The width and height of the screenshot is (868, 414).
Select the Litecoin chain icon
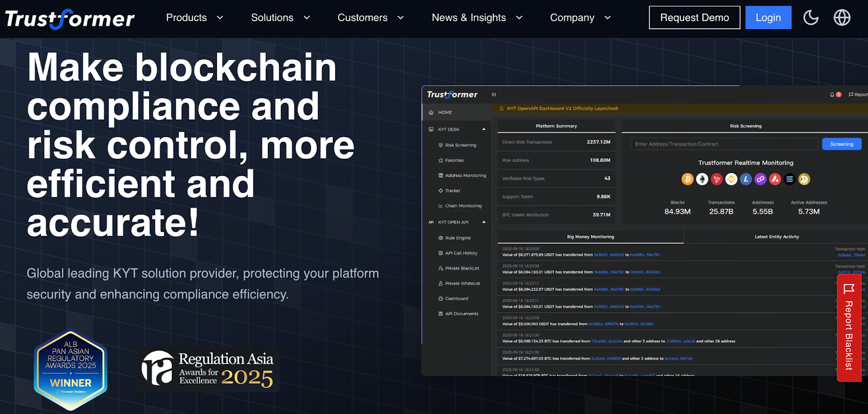(746, 179)
